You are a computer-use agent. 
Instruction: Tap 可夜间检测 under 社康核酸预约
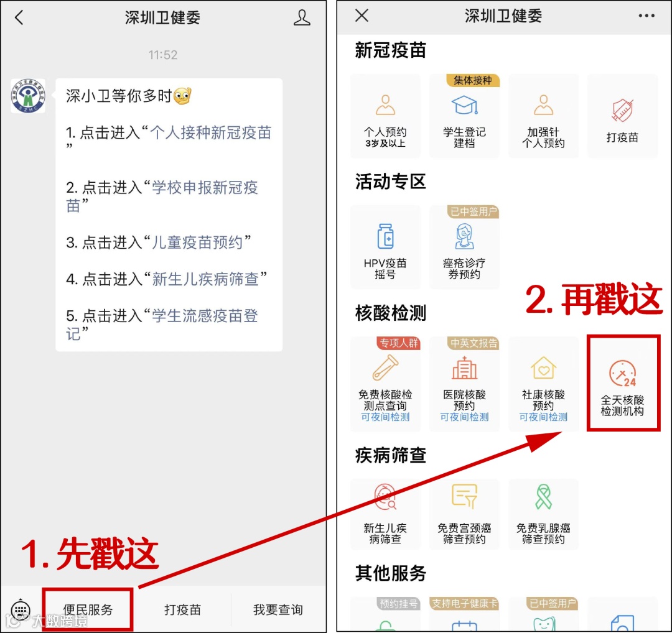tap(543, 417)
